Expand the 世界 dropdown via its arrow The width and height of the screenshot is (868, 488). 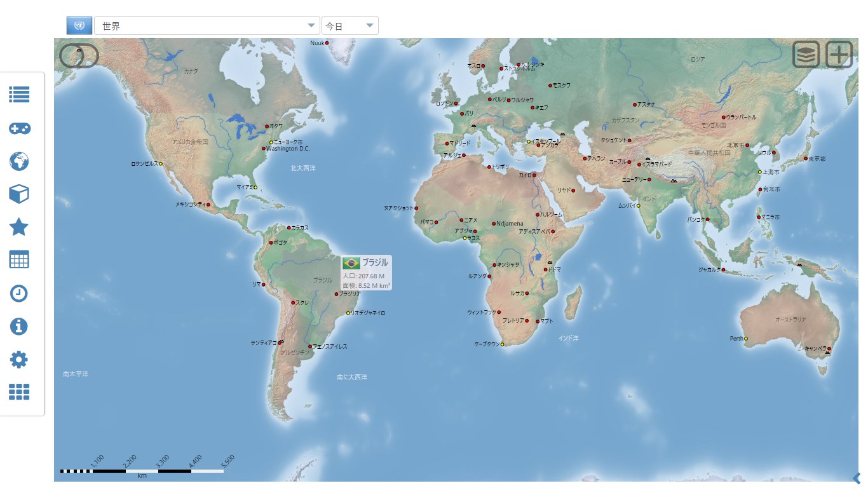point(311,25)
